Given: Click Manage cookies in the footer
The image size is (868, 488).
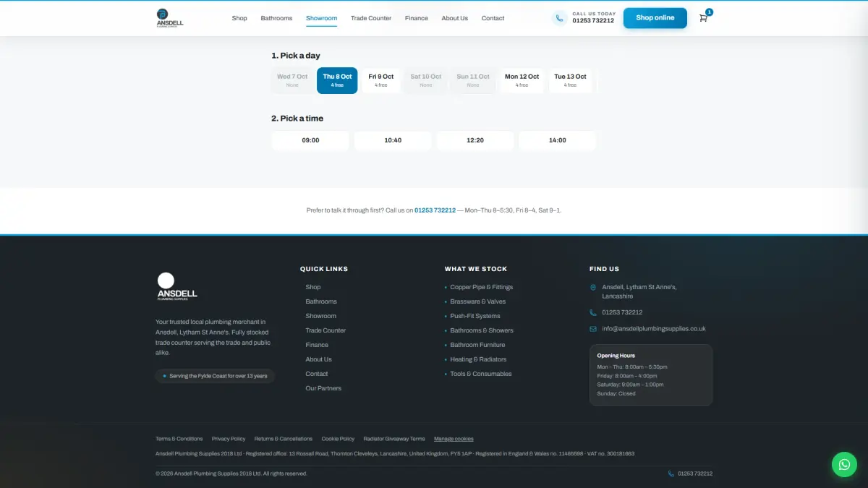Looking at the screenshot, I should point(454,439).
